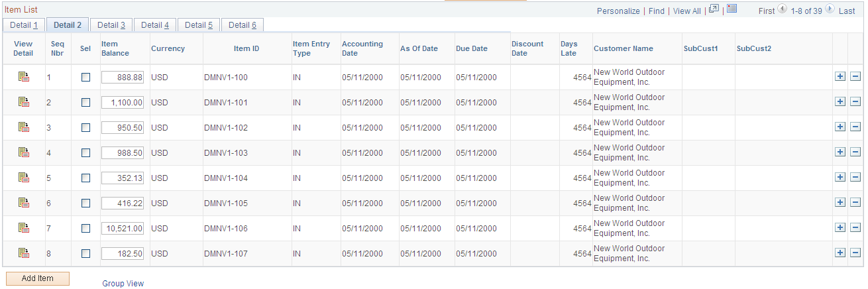This screenshot has height=289, width=868.
Task: Switch to the Detail 6 tab
Action: (x=243, y=25)
